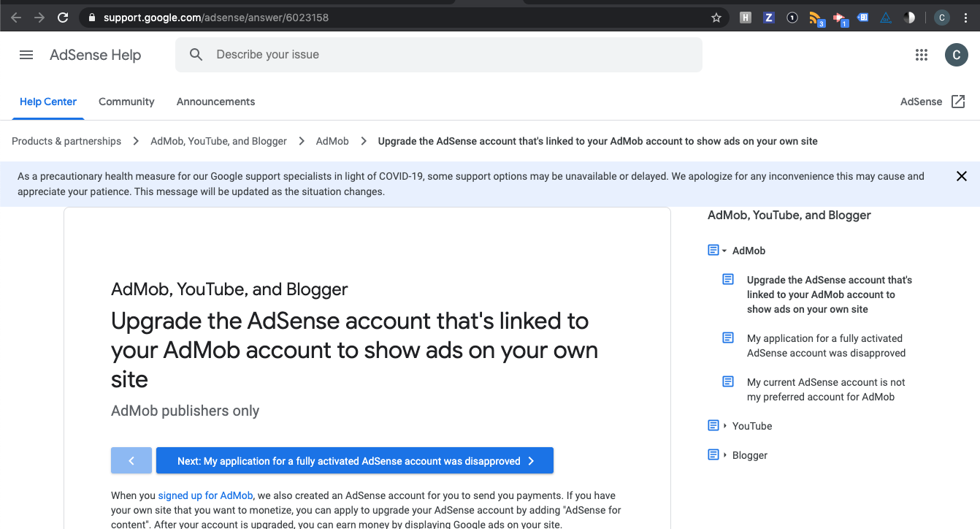Open the Chrome profile avatar C

click(942, 18)
